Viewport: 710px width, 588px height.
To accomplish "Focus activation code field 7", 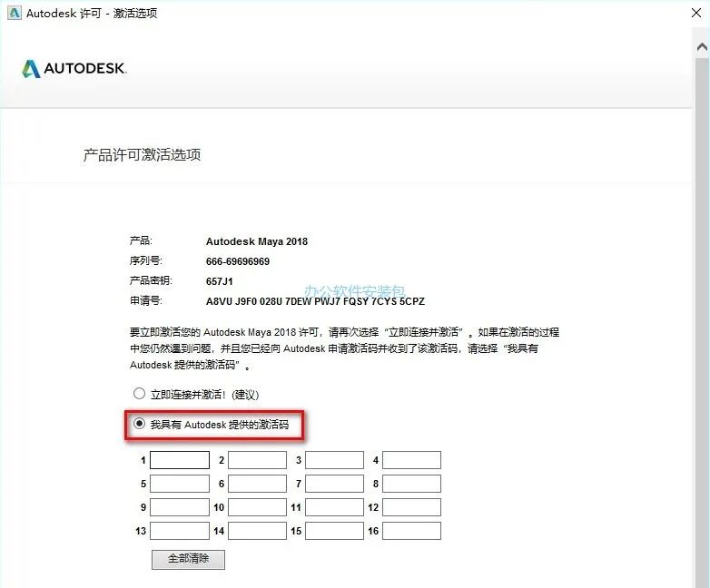I will pyautogui.click(x=334, y=484).
